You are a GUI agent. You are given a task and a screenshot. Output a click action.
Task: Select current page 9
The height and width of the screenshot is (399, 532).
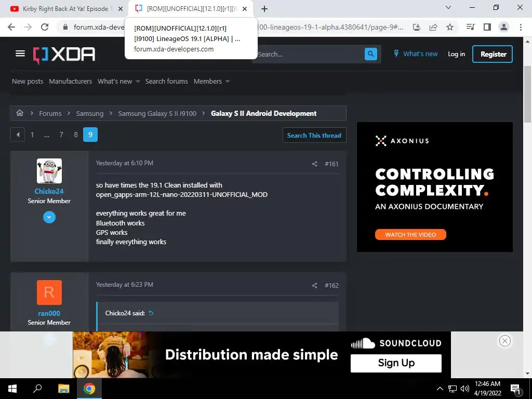coord(90,135)
